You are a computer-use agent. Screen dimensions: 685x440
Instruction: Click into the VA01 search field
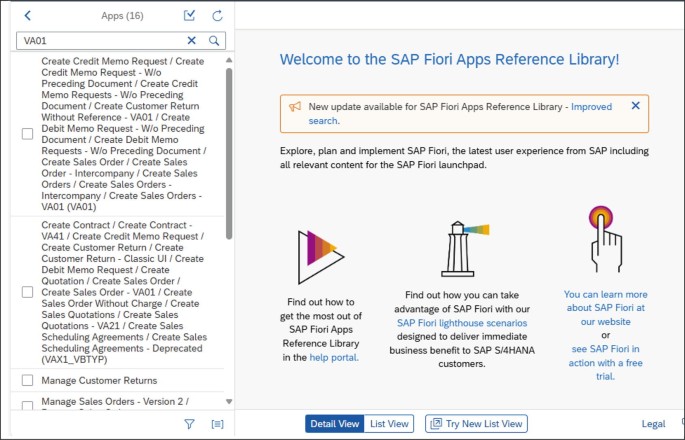click(x=100, y=40)
